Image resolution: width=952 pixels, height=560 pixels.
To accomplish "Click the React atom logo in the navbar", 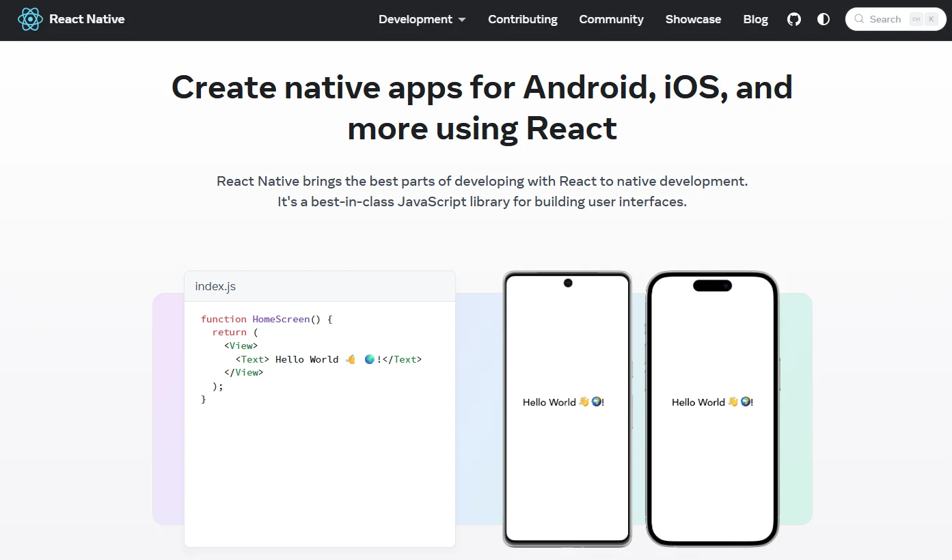I will click(29, 19).
